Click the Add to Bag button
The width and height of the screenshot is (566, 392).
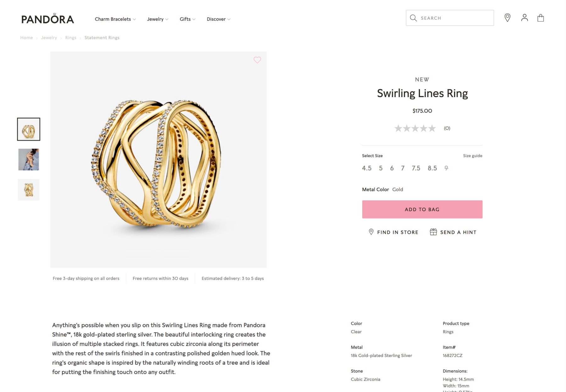click(x=422, y=209)
